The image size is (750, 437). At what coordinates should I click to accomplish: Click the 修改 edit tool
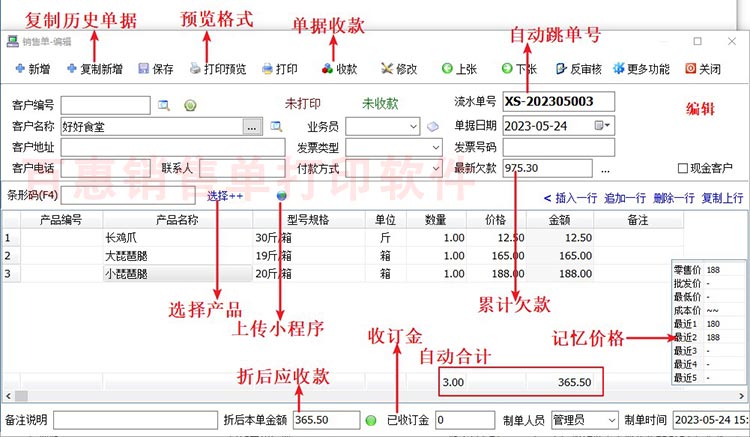[x=400, y=69]
